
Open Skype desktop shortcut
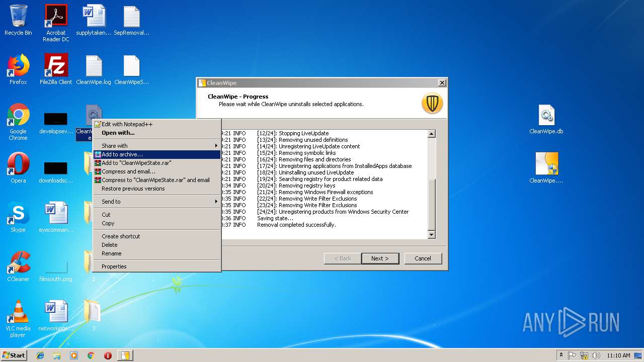[18, 217]
